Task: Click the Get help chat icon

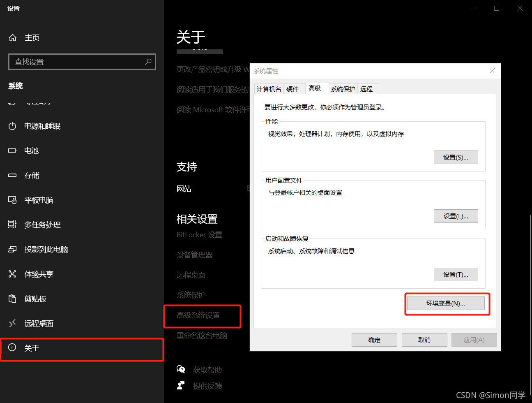Action: [x=181, y=369]
